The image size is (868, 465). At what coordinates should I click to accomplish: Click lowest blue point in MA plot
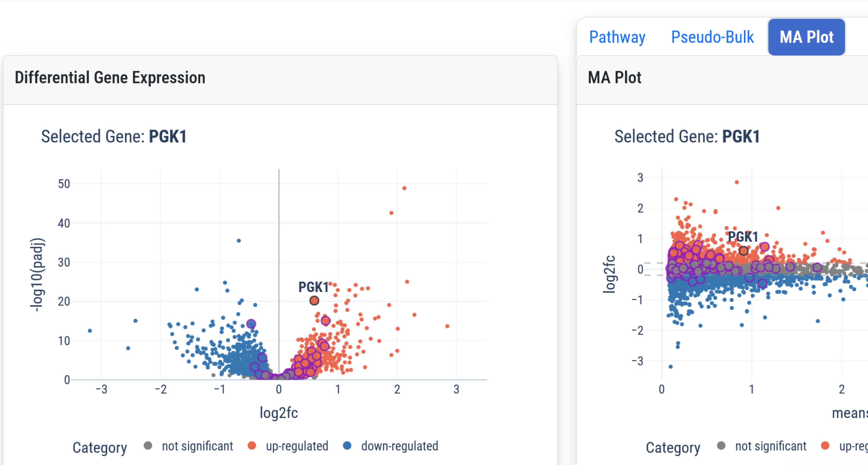pos(671,366)
